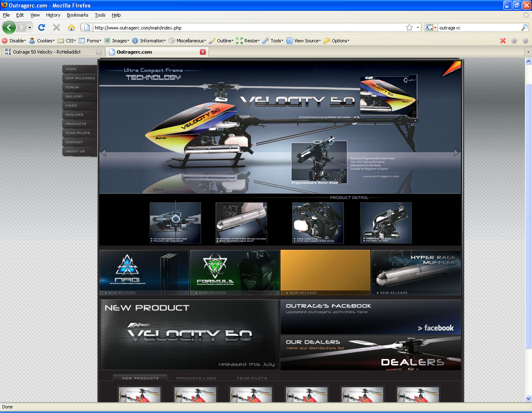Click the Hyper Rage Muffler thumbnail
This screenshot has height=413, width=532.
416,272
